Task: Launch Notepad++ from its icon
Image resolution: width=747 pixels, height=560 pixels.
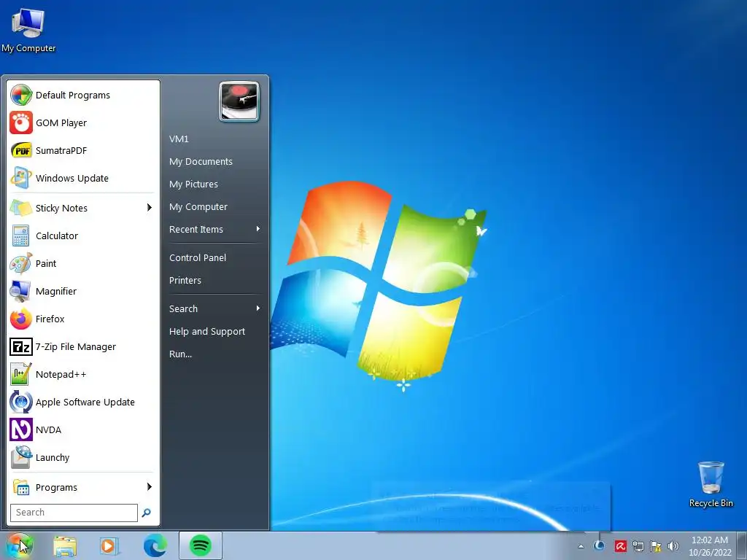Action: tap(21, 374)
